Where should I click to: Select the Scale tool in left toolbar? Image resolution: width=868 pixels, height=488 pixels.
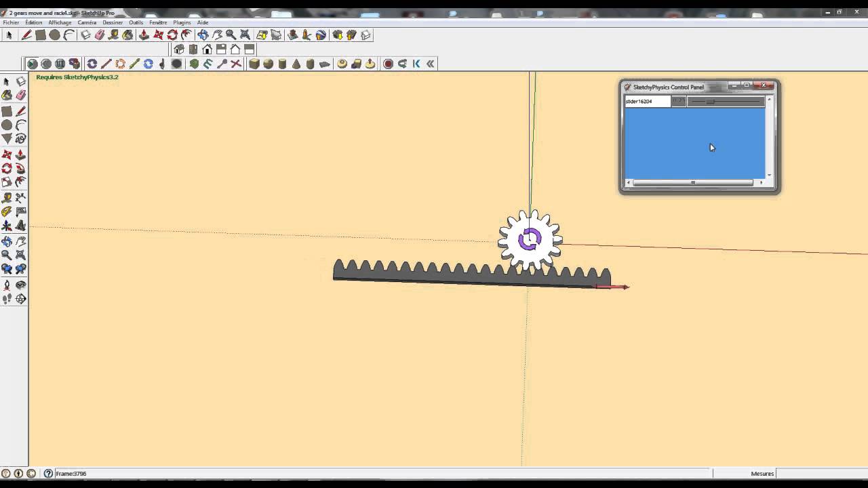tap(7, 182)
